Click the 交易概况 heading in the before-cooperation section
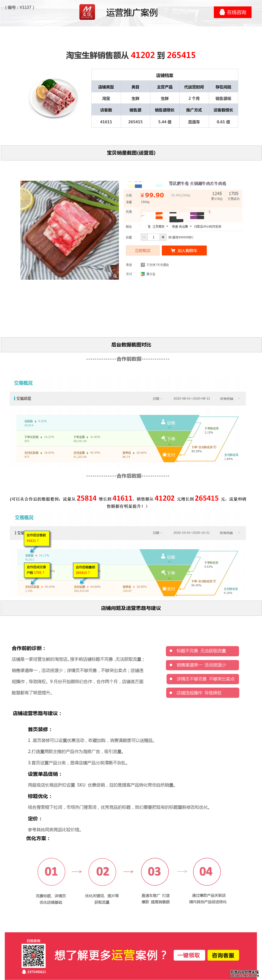 click(23, 383)
